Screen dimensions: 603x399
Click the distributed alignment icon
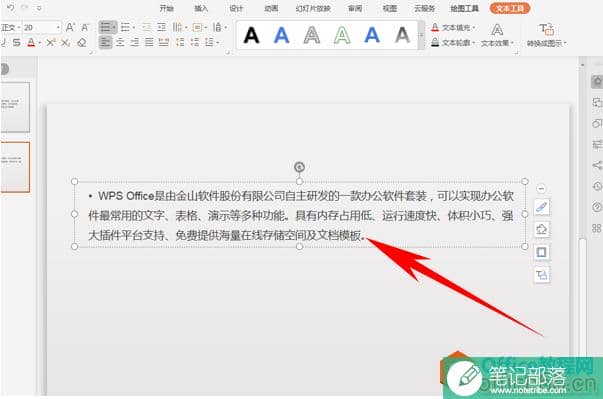[164, 43]
